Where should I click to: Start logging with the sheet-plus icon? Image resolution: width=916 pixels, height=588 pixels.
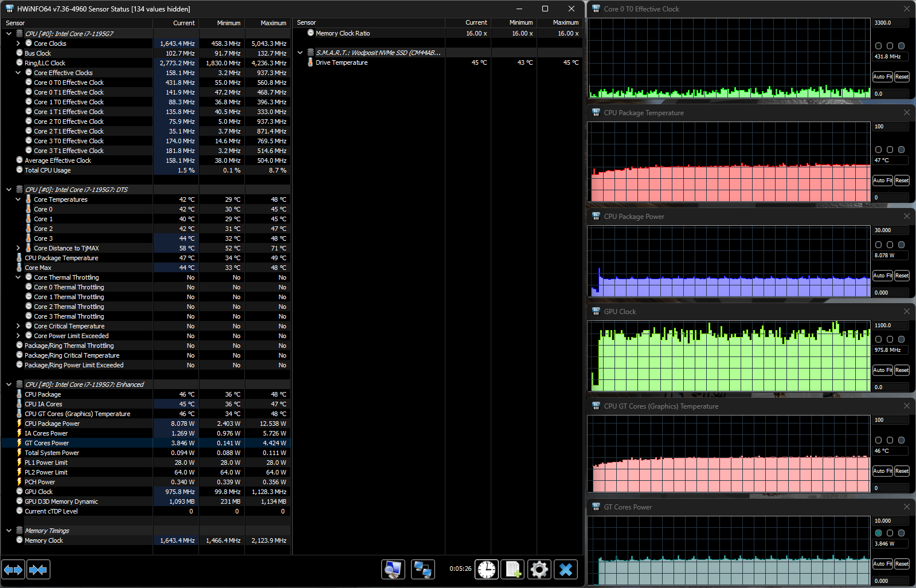pyautogui.click(x=512, y=570)
